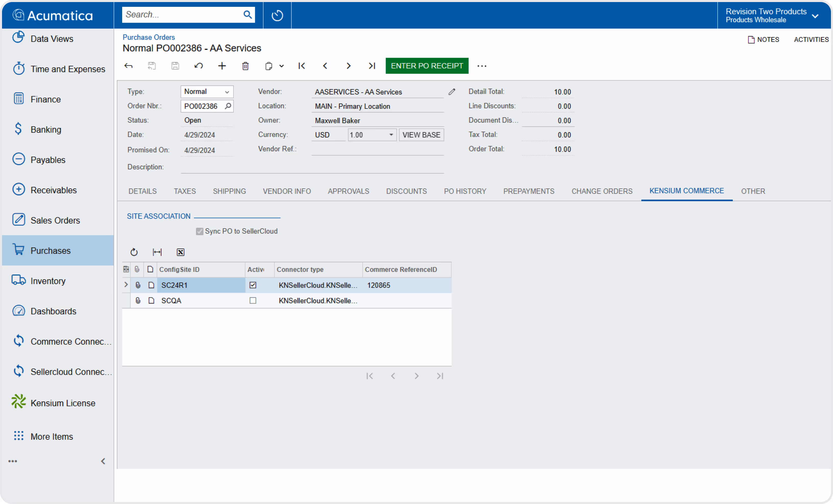The image size is (833, 504).
Task: Open the Inventory sidebar menu item
Action: coord(48,281)
